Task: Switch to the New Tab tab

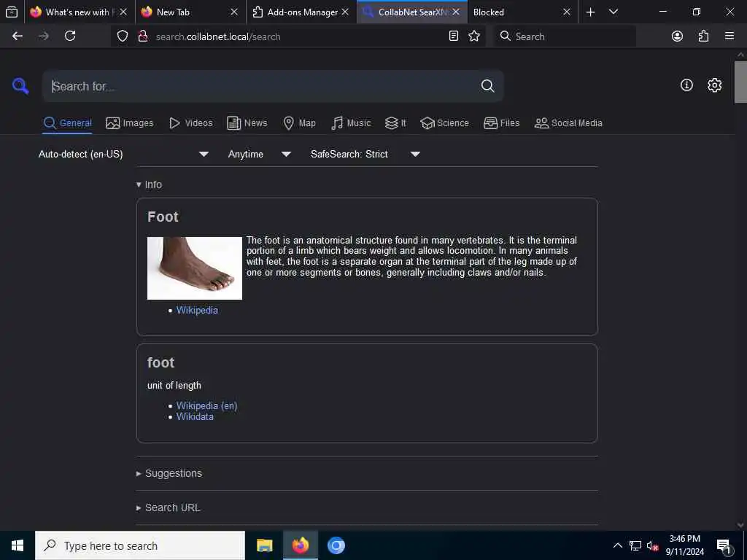Action: coord(190,12)
